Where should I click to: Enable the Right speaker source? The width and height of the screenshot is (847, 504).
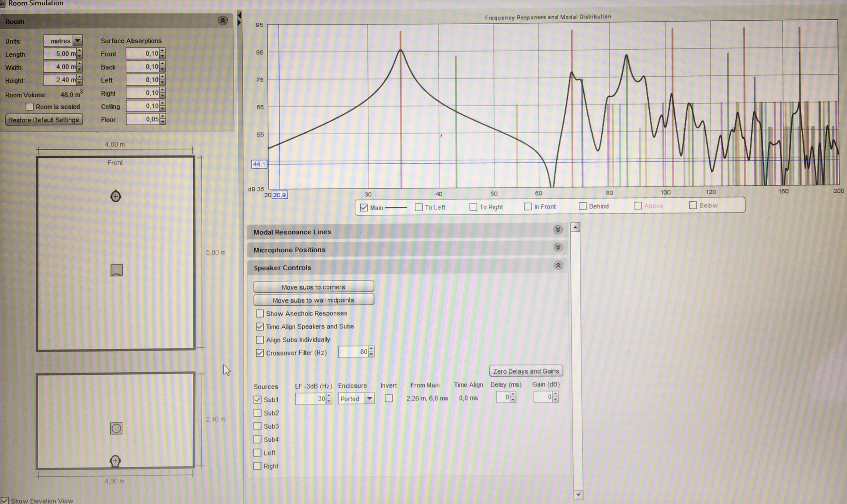click(258, 466)
